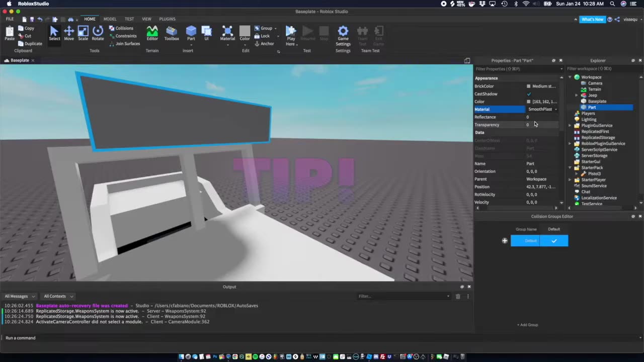Expand PluginGuiService in Explorer
The image size is (644, 362).
click(570, 125)
